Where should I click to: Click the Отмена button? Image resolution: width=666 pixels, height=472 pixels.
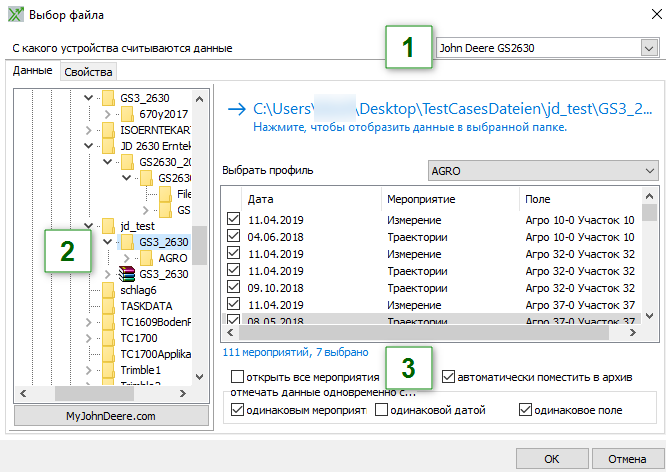627,459
